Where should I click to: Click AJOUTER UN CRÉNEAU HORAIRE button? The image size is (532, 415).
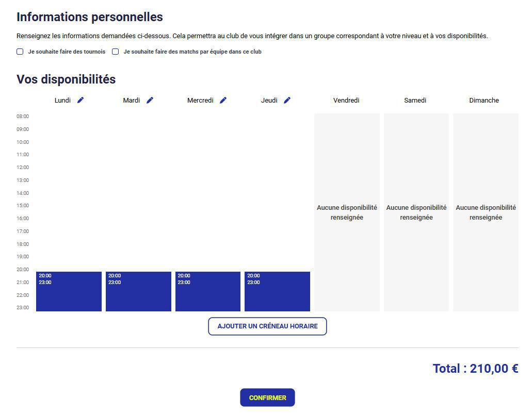(267, 326)
